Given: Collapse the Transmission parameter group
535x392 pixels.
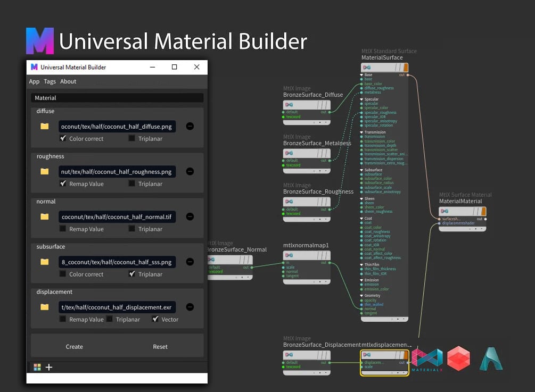Looking at the screenshot, I should (x=361, y=132).
